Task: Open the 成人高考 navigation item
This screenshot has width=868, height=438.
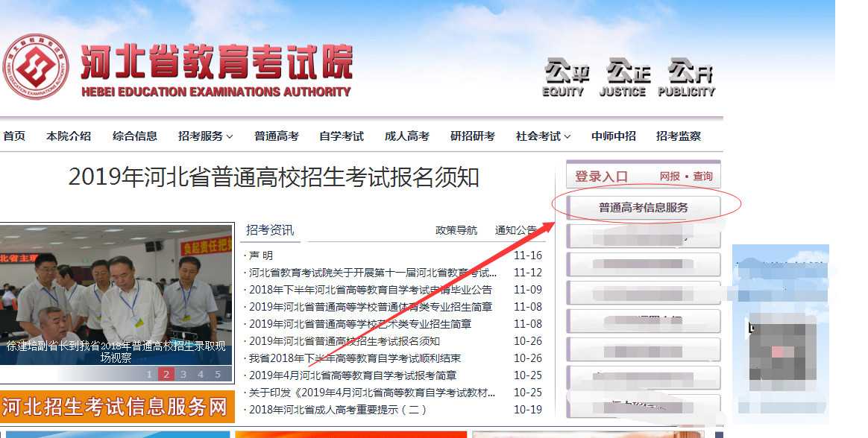Action: 407,136
